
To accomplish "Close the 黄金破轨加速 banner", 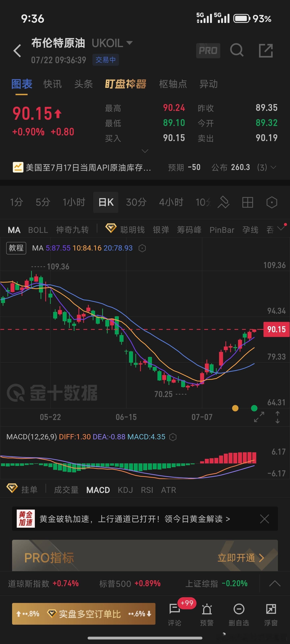I will pyautogui.click(x=264, y=519).
